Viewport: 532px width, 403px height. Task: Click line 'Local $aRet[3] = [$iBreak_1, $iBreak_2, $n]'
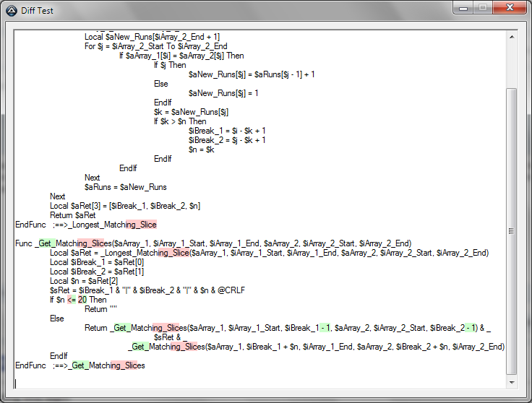(125, 206)
